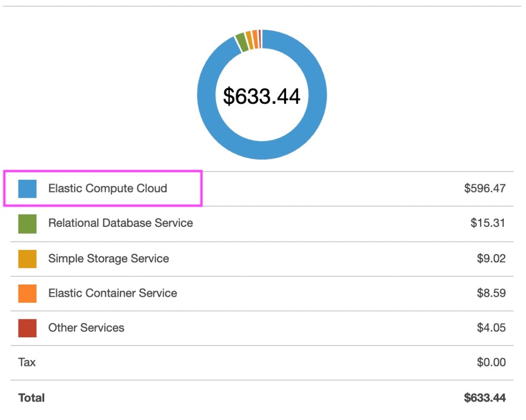Select the Simple Storage Service name
The width and height of the screenshot is (526, 420).
[108, 258]
